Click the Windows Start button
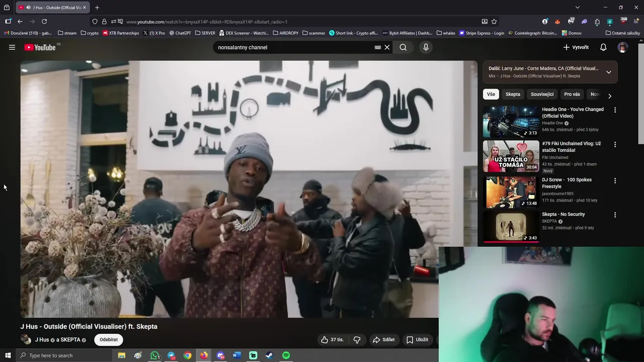 (x=8, y=355)
